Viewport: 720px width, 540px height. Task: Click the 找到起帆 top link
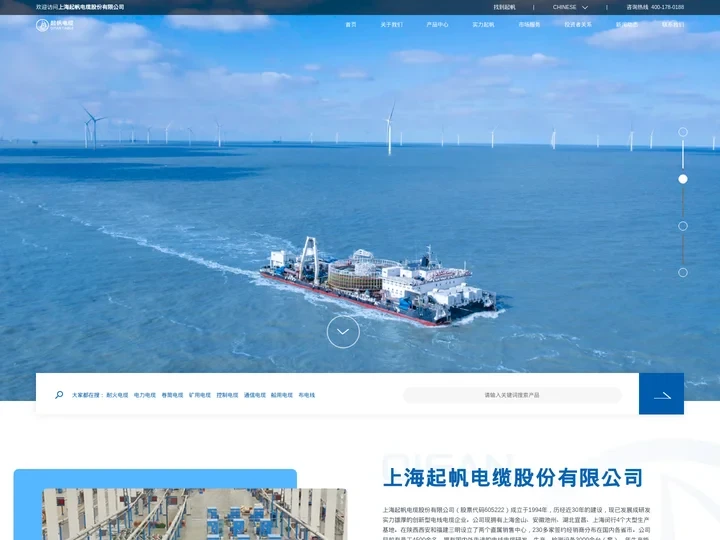click(x=504, y=7)
